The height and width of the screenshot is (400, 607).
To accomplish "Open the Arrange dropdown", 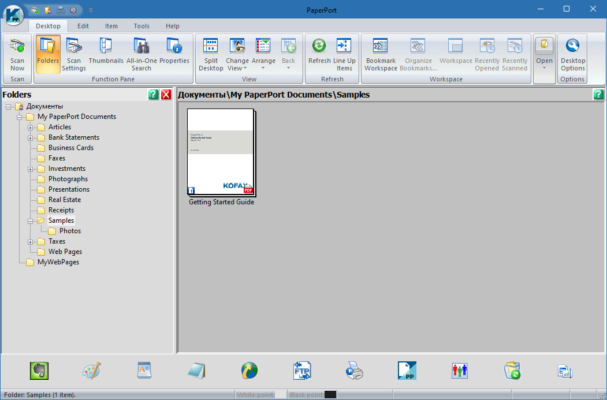I will click(x=263, y=54).
